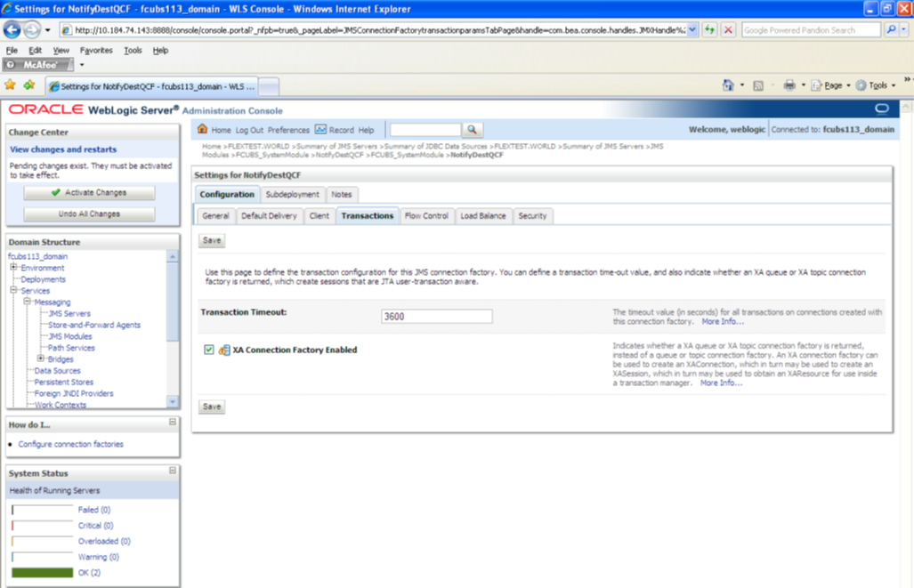Expand the Environment tree node

click(x=12, y=268)
